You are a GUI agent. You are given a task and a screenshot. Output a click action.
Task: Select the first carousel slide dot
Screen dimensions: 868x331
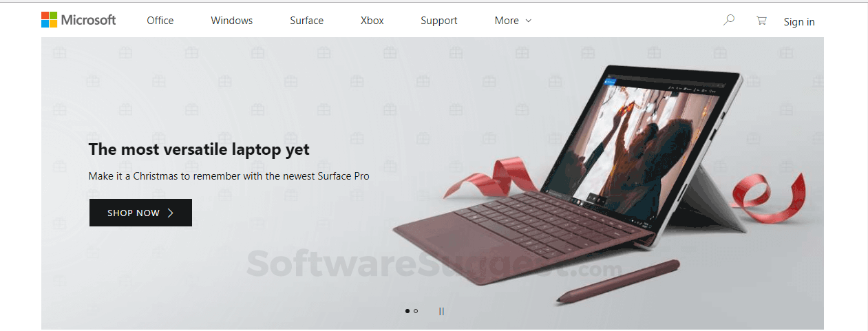(x=407, y=311)
